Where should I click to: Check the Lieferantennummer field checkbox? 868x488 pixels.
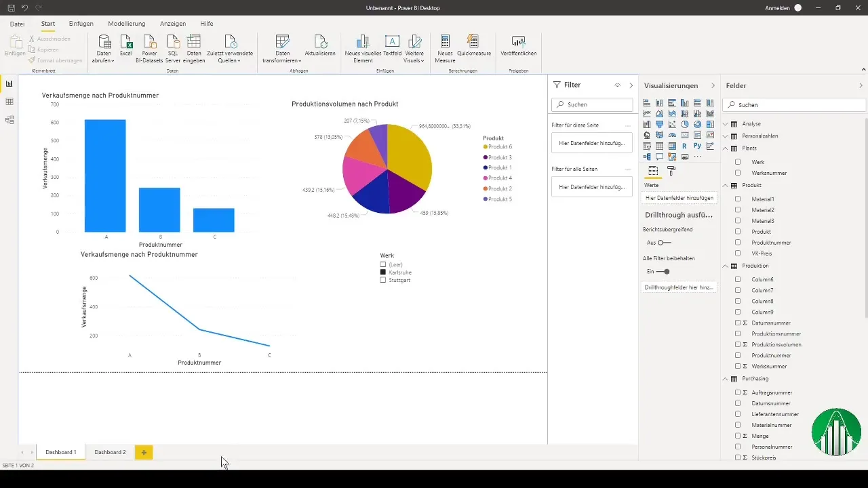pyautogui.click(x=738, y=414)
